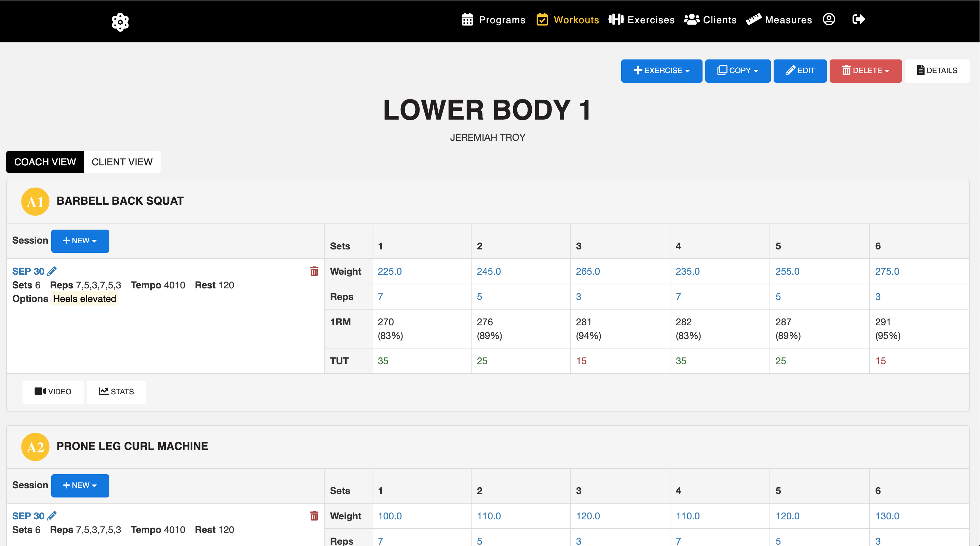Click squat set 6 reps value 3

pyautogui.click(x=878, y=296)
